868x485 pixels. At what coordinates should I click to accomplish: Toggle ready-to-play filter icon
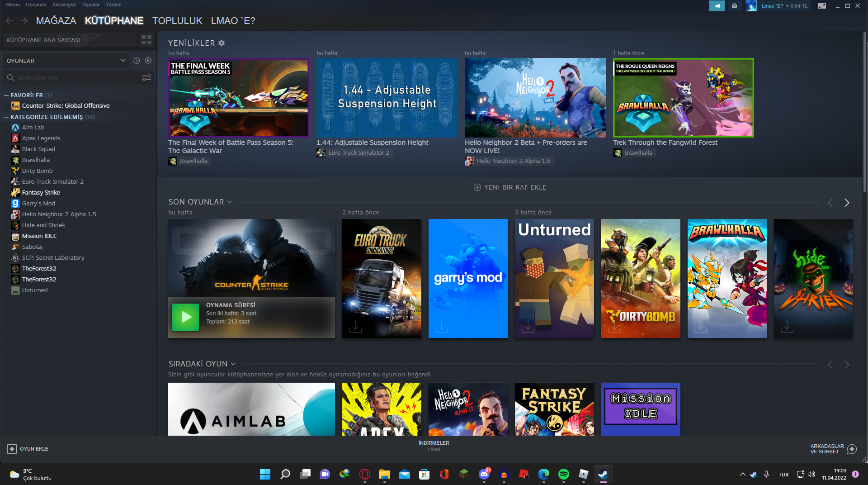tap(148, 61)
